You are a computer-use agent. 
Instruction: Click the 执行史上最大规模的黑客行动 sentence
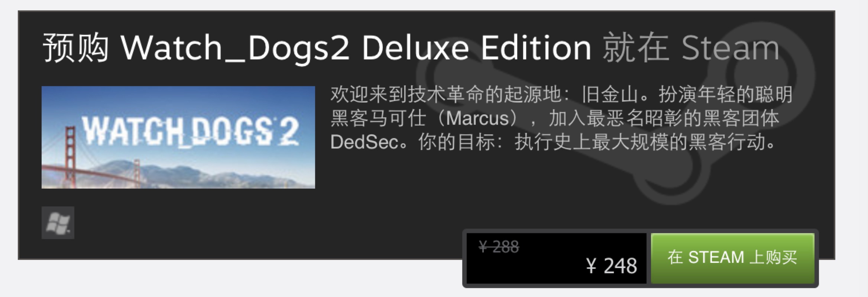(x=645, y=142)
